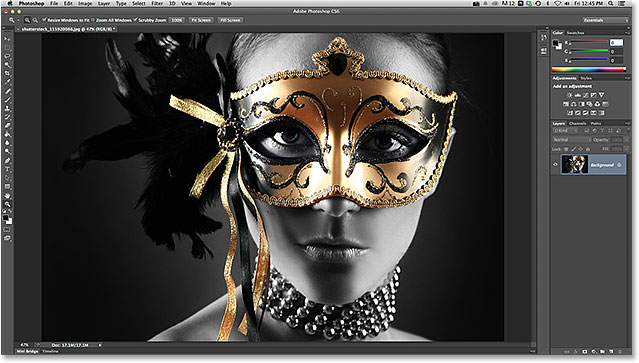This screenshot has height=363, width=639.
Task: Click the Spotlight search icon
Action: click(610, 3)
